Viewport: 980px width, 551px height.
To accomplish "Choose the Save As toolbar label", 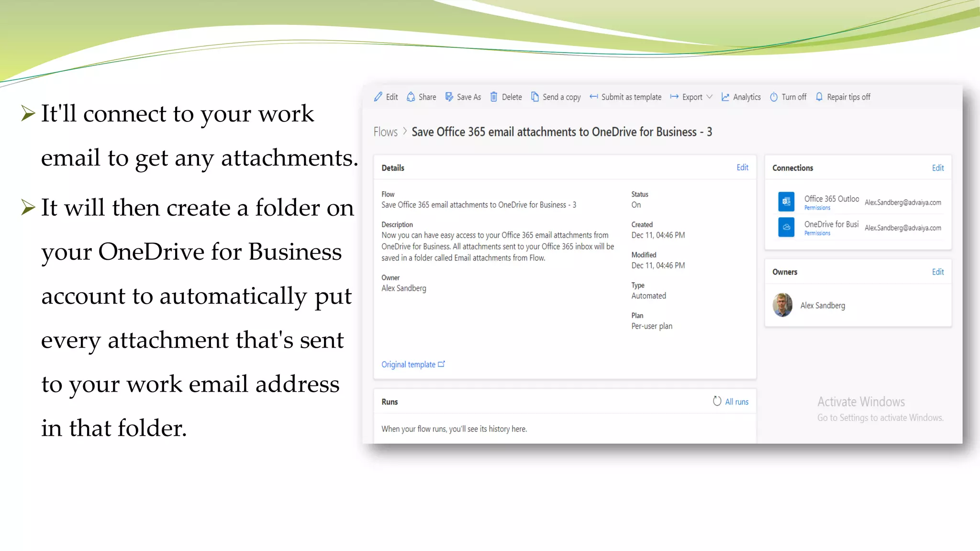I will tap(469, 97).
